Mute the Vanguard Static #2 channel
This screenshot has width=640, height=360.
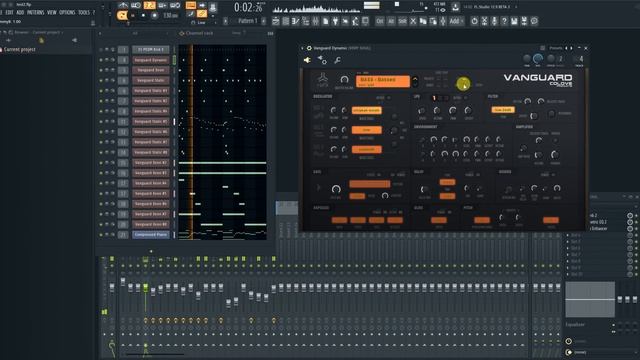pos(101,101)
